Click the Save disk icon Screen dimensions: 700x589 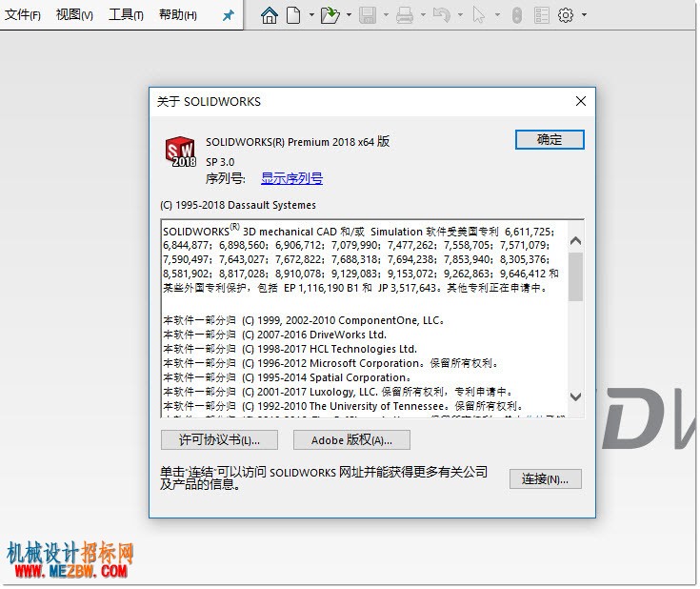tap(368, 15)
